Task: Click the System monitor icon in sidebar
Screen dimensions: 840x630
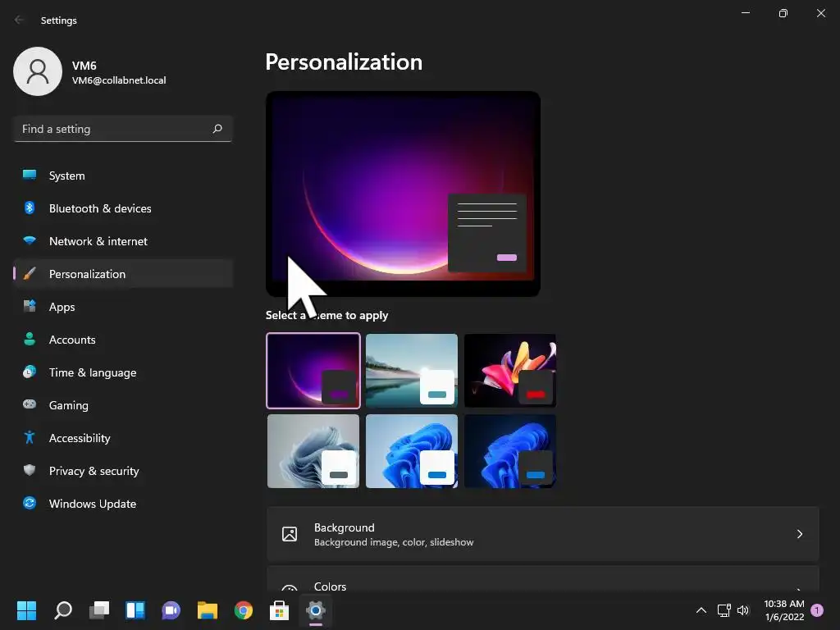Action: (x=30, y=176)
